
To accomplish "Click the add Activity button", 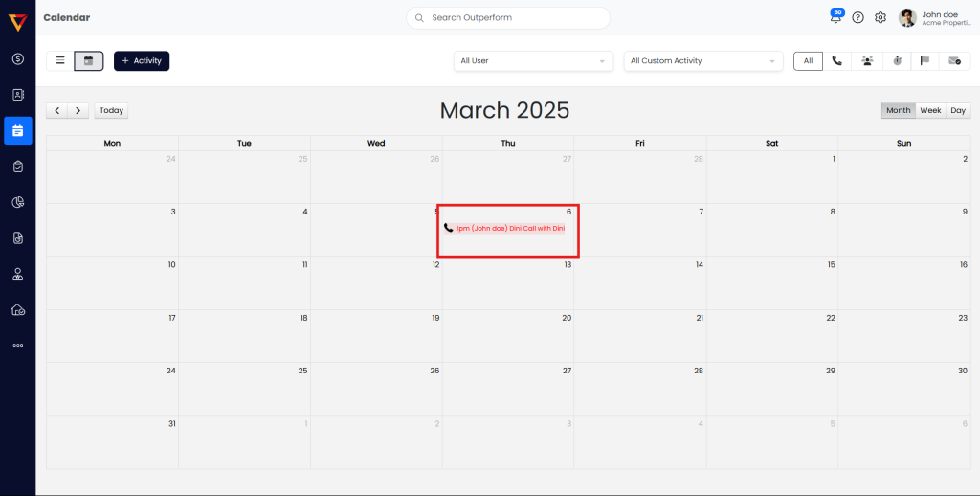I will (142, 60).
